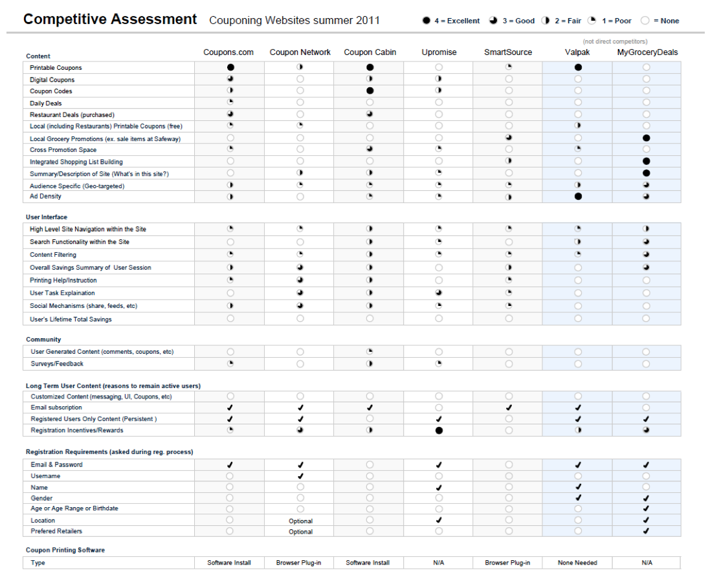Select Printing Help/Instruction rating for Coupon Network

300,280
